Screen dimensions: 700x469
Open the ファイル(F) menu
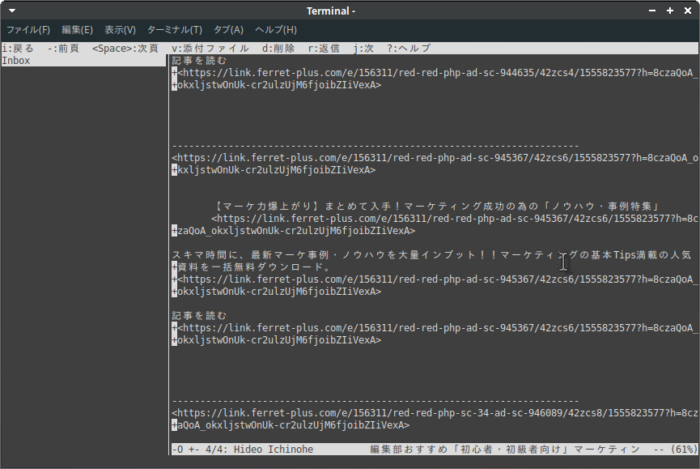28,30
